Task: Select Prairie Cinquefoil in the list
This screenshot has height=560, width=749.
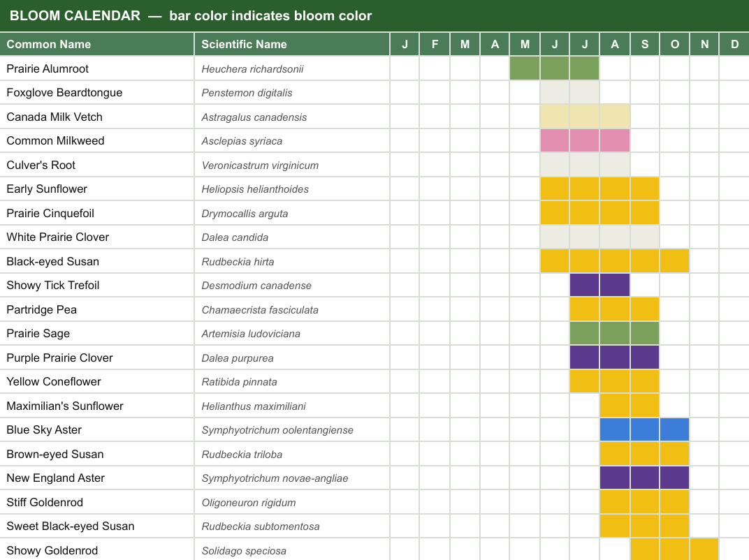Action: pos(50,214)
